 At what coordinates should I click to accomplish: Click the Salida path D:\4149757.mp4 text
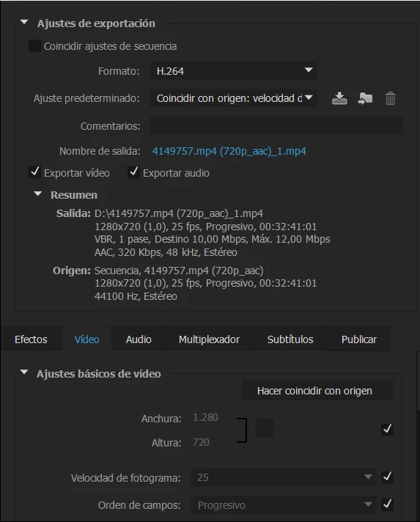pos(179,213)
